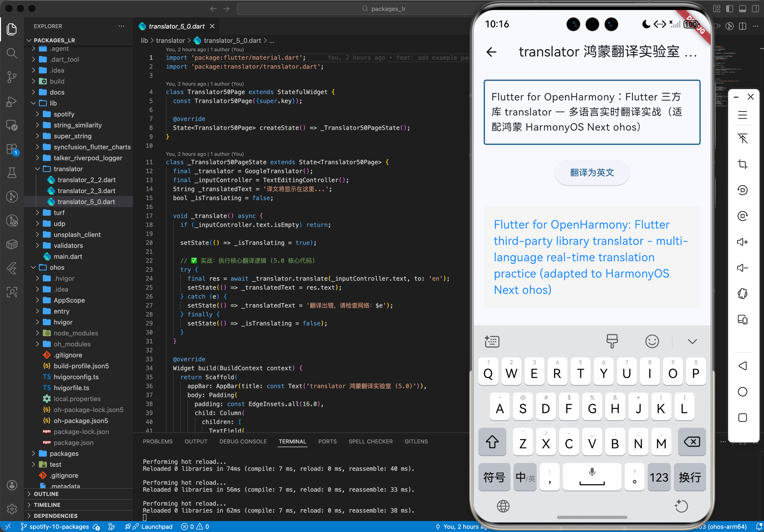The width and height of the screenshot is (764, 532).
Task: Increase emulator volume
Action: pos(742,242)
